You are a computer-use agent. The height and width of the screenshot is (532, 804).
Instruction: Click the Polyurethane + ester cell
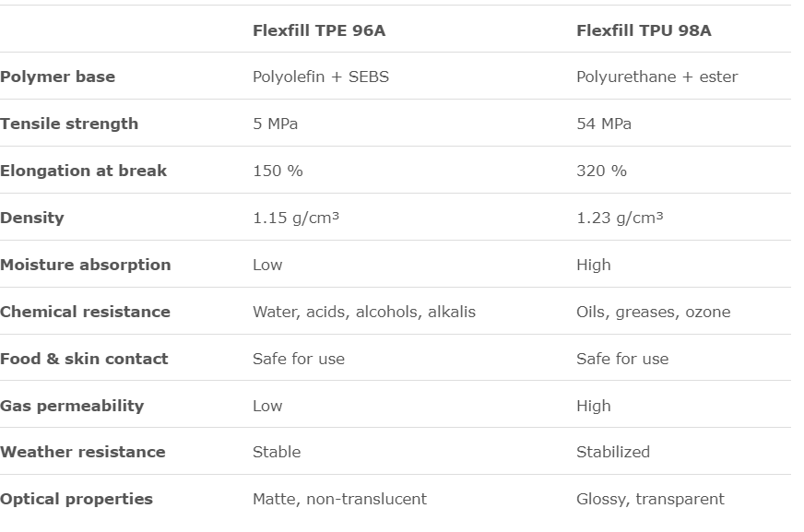click(656, 77)
